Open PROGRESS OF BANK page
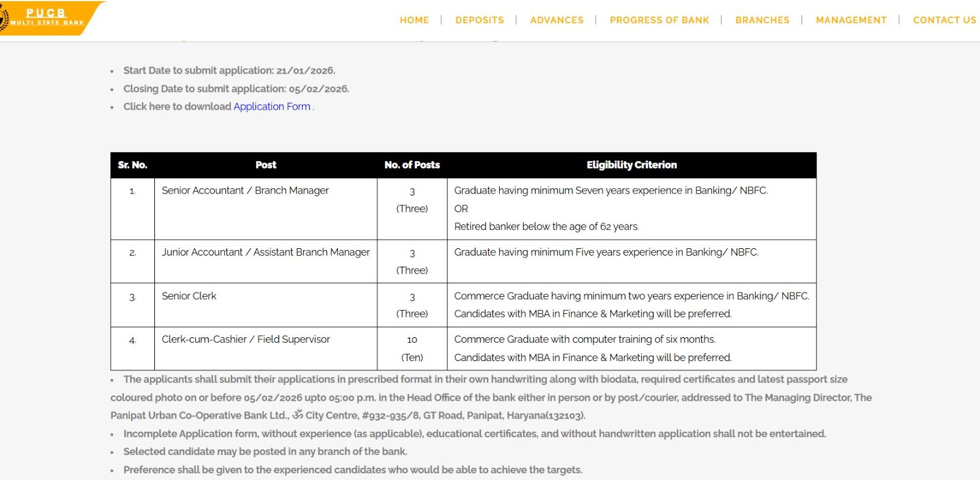 pyautogui.click(x=659, y=20)
